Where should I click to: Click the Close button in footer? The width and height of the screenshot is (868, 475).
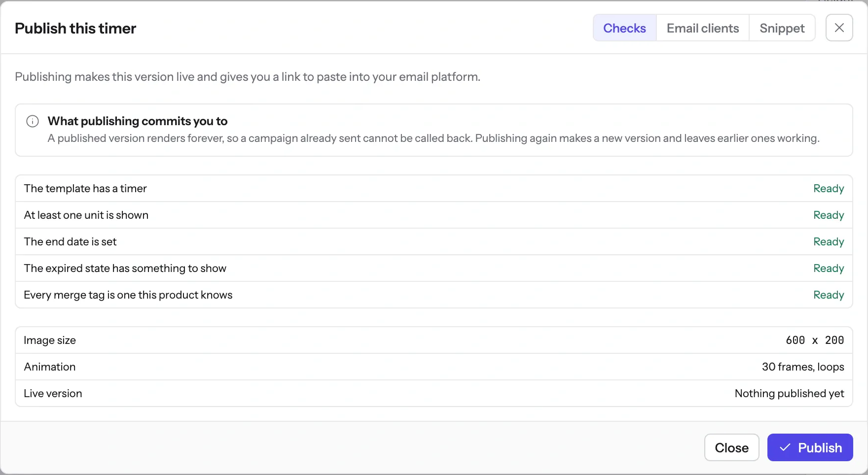pyautogui.click(x=732, y=447)
